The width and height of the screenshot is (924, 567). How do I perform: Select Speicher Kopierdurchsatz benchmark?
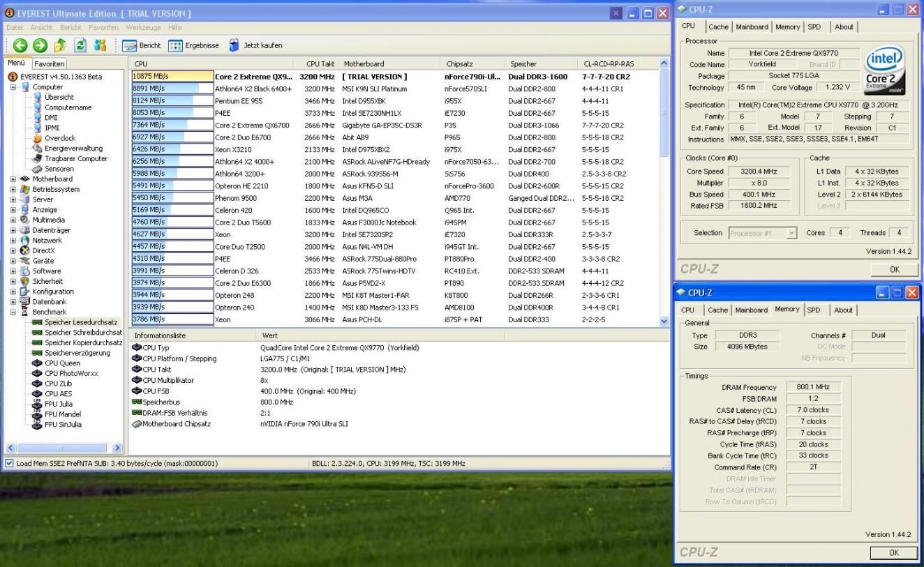pyautogui.click(x=83, y=342)
